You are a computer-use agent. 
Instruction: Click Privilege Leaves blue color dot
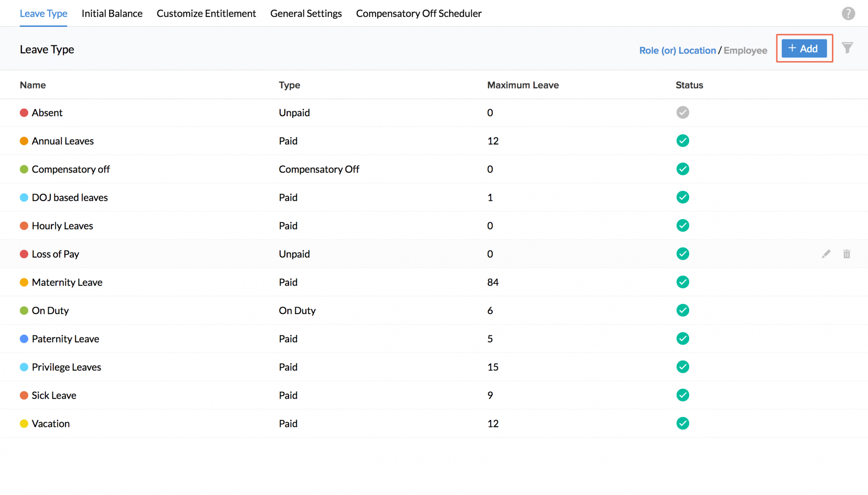(x=24, y=367)
